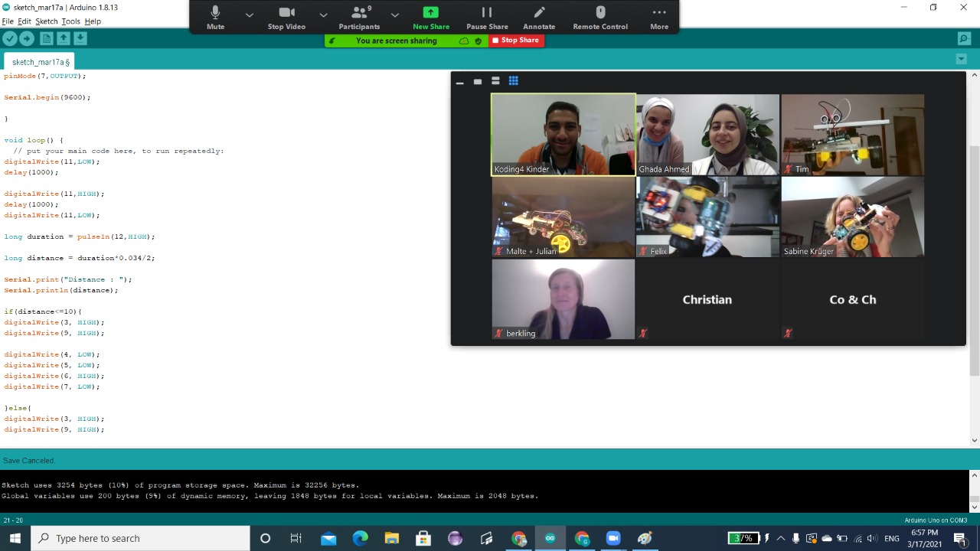Screen dimensions: 980x551
Task: Expand video options arrow beside Stop Video
Action: 323,15
